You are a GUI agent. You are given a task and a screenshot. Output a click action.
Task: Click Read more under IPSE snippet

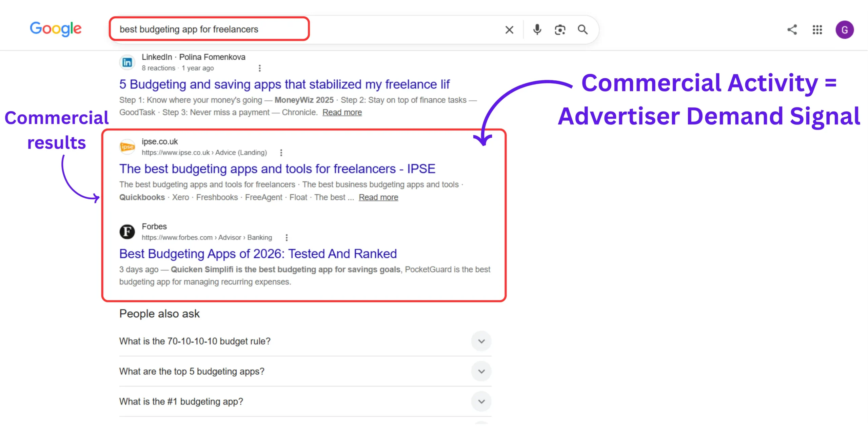378,197
